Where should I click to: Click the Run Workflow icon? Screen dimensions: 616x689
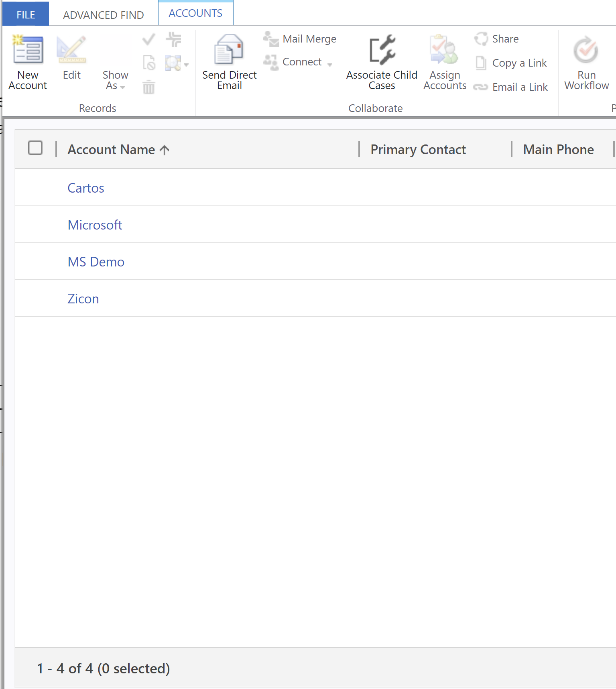pos(586,50)
